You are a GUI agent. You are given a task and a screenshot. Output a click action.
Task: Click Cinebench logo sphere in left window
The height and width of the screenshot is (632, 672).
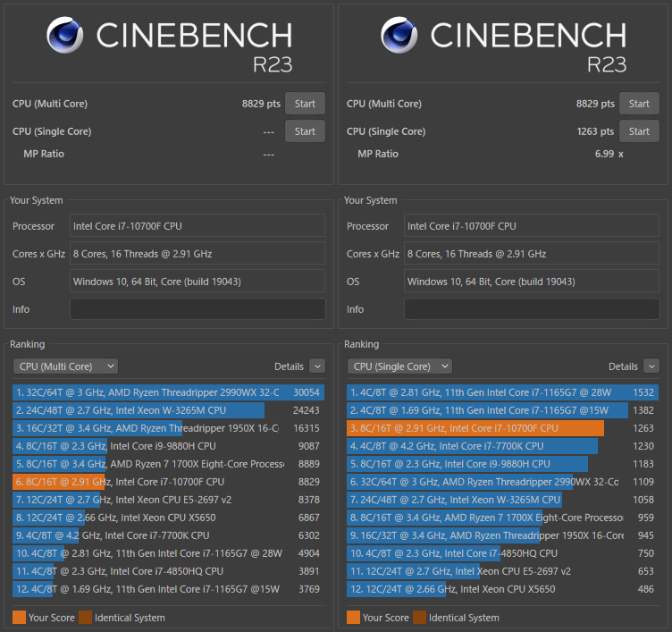[64, 35]
